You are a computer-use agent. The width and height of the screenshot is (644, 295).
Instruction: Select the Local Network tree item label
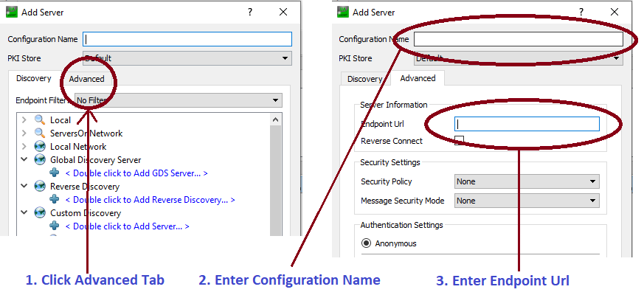[78, 146]
